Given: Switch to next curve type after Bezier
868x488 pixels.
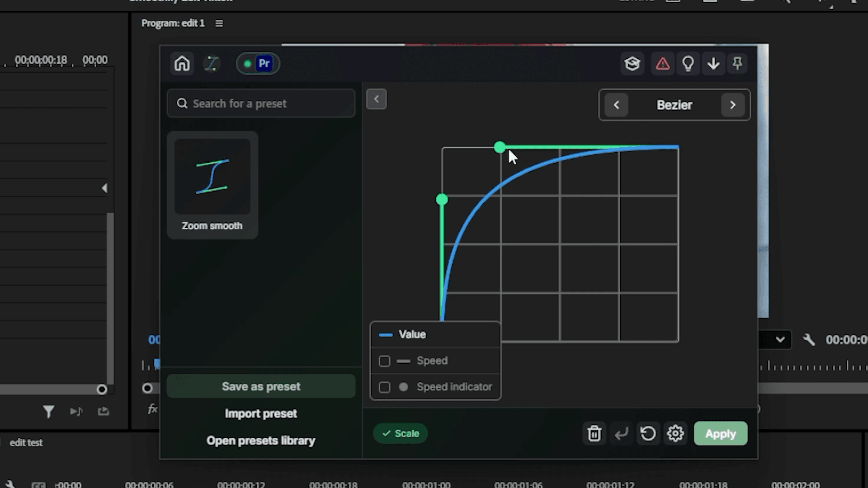Looking at the screenshot, I should 733,105.
